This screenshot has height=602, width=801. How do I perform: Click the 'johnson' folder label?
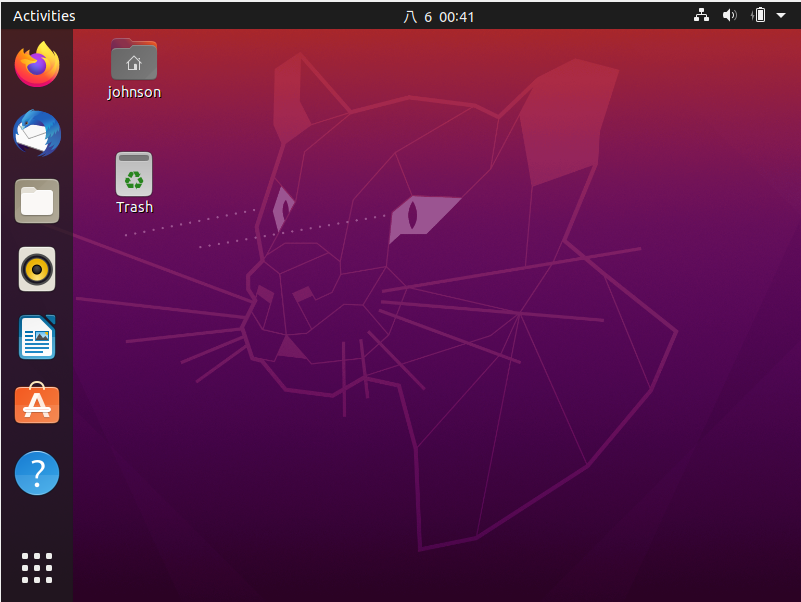tap(134, 92)
